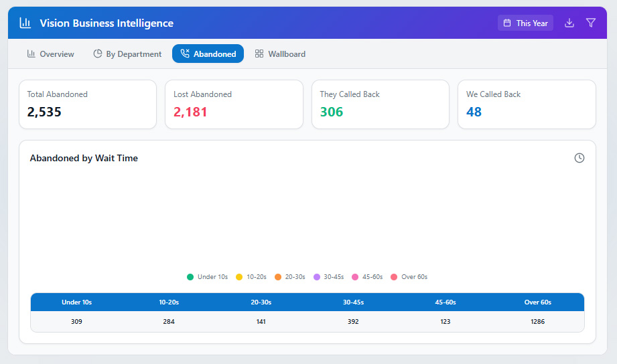
Task: Click the Over 60s table column header
Action: (x=537, y=302)
